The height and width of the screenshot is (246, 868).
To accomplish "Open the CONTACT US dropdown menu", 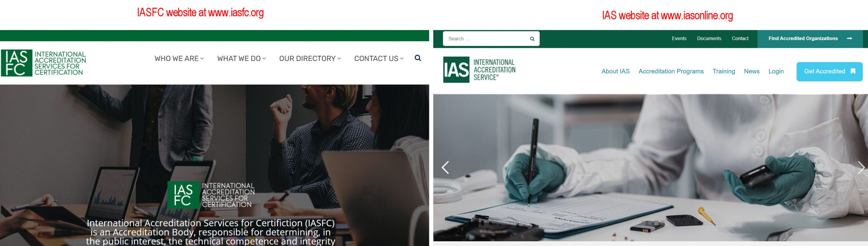I will click(379, 58).
